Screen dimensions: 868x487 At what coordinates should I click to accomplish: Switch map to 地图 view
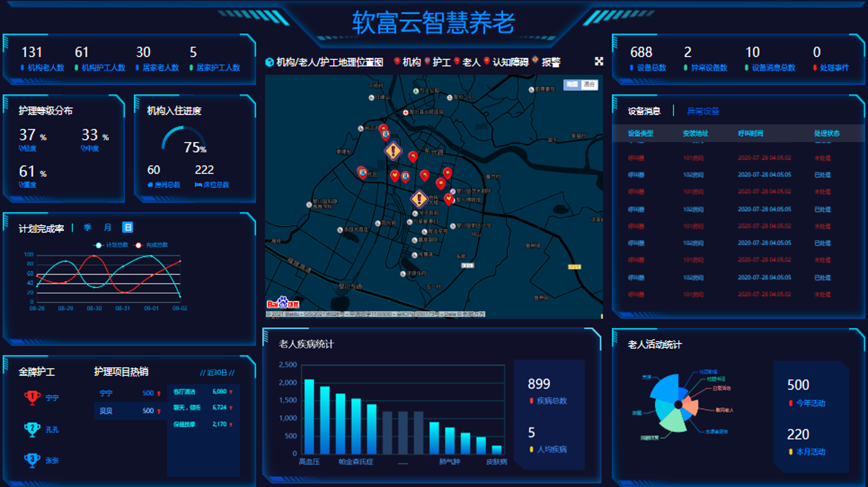(x=572, y=84)
